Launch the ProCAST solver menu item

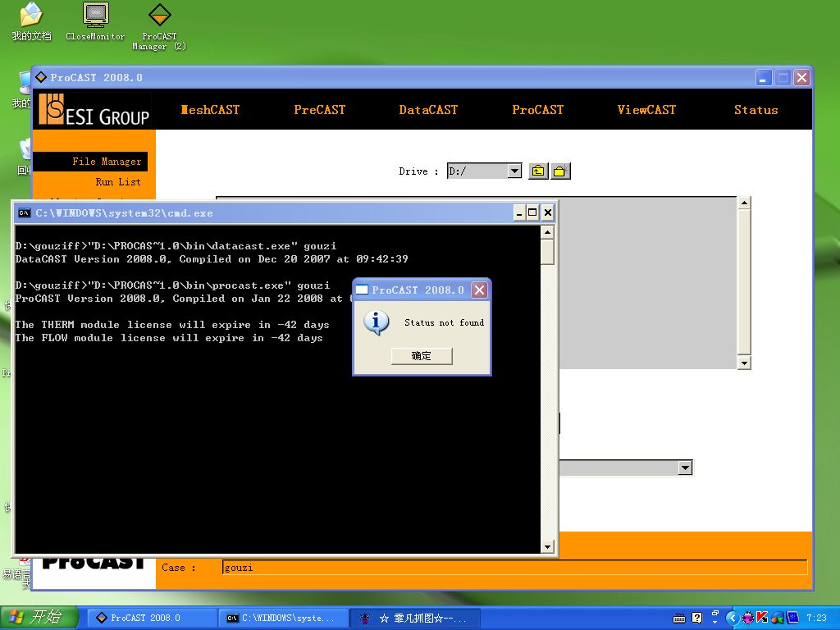538,110
